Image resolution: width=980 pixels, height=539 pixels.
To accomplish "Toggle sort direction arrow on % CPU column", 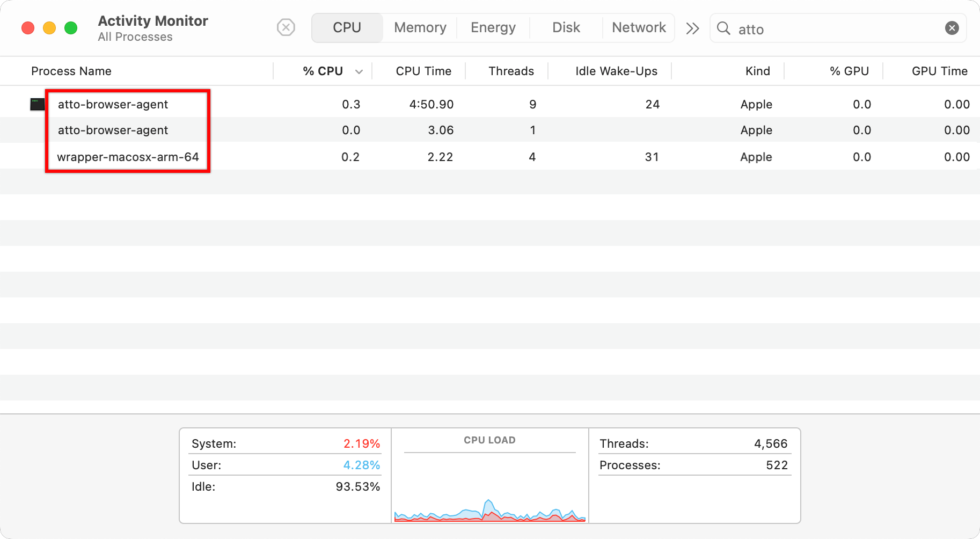I will (x=359, y=71).
